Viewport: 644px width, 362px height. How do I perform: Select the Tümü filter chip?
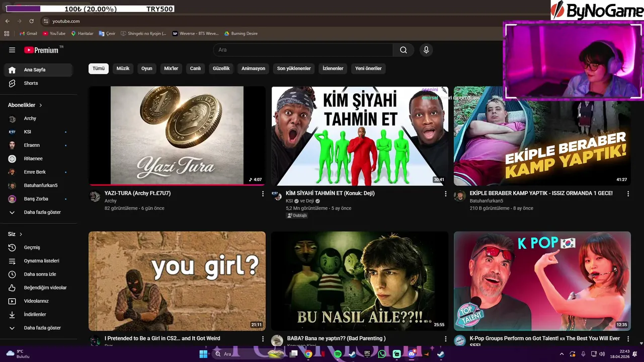pos(99,68)
